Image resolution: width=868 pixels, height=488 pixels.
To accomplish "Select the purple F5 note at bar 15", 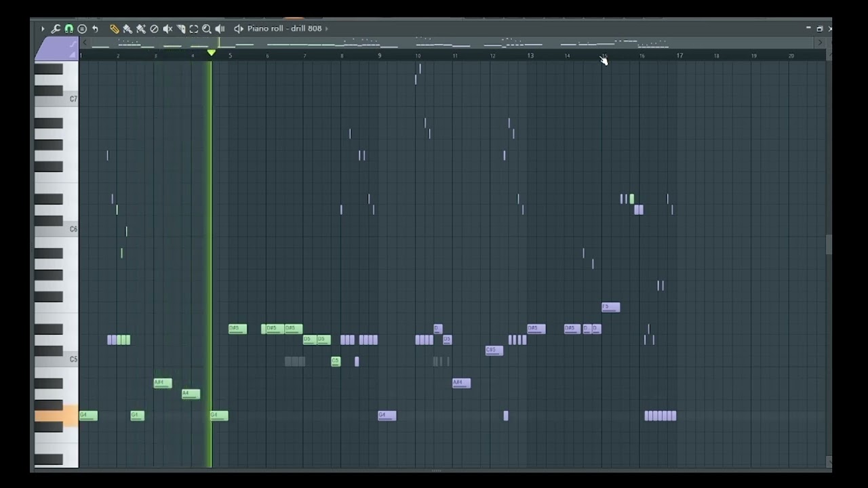I will pyautogui.click(x=610, y=307).
